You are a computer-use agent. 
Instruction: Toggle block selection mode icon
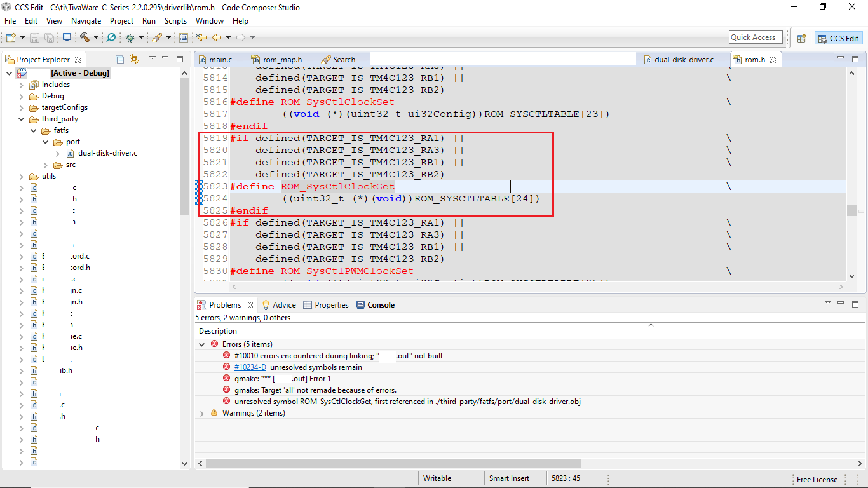(184, 37)
